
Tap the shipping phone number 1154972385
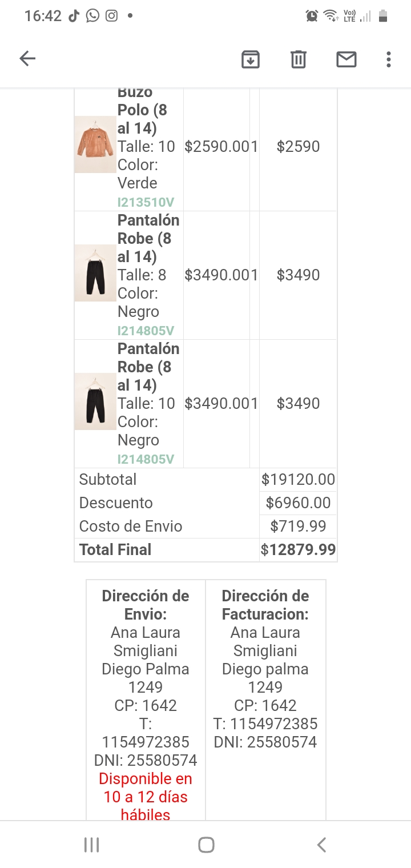point(146,742)
